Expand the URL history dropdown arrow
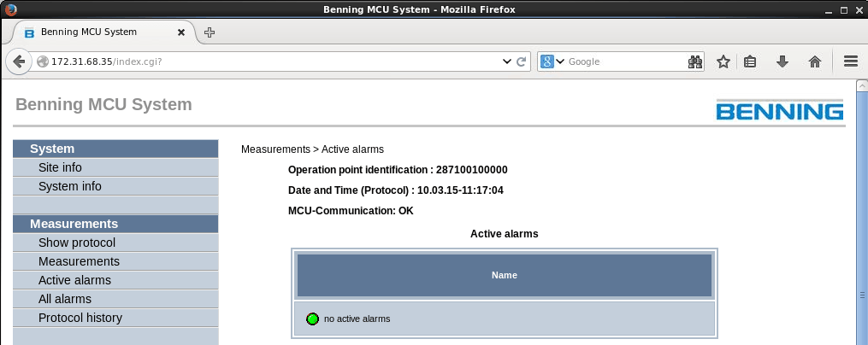 click(x=505, y=61)
